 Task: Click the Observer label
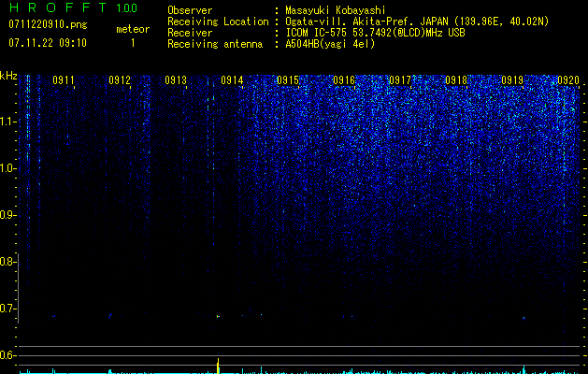(190, 10)
